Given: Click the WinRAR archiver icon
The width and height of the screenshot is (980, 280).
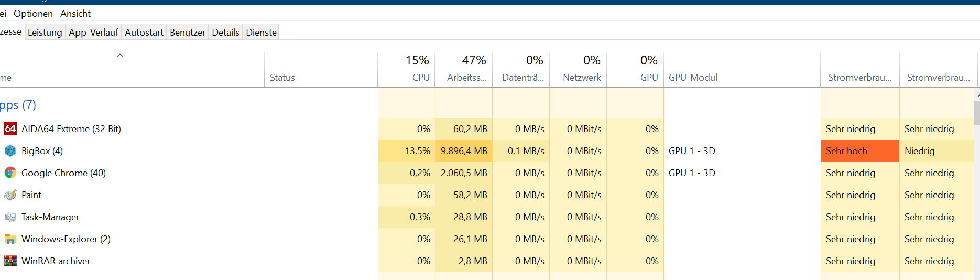Looking at the screenshot, I should click(10, 261).
